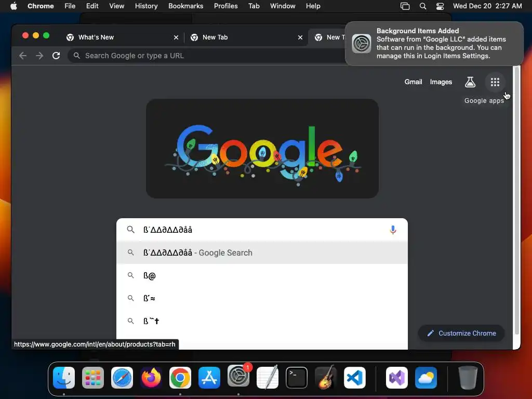Image resolution: width=532 pixels, height=399 pixels.
Task: Close the What's New tab
Action: pos(176,37)
